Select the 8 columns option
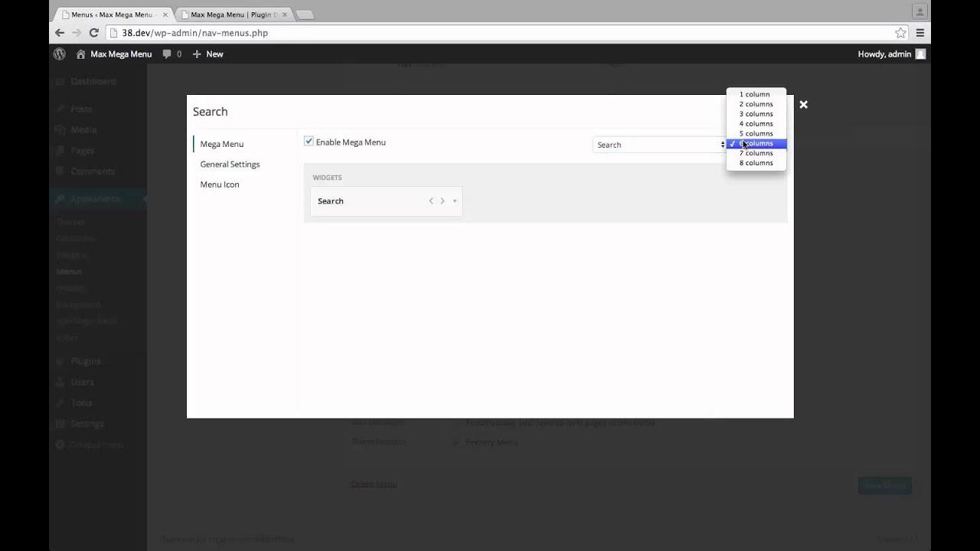The width and height of the screenshot is (980, 551). pos(756,163)
